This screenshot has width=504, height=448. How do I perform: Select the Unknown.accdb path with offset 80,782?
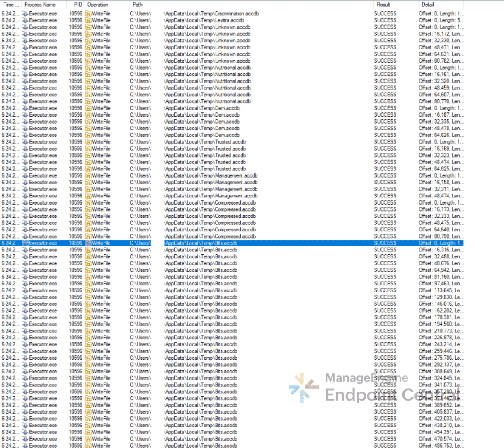207,61
